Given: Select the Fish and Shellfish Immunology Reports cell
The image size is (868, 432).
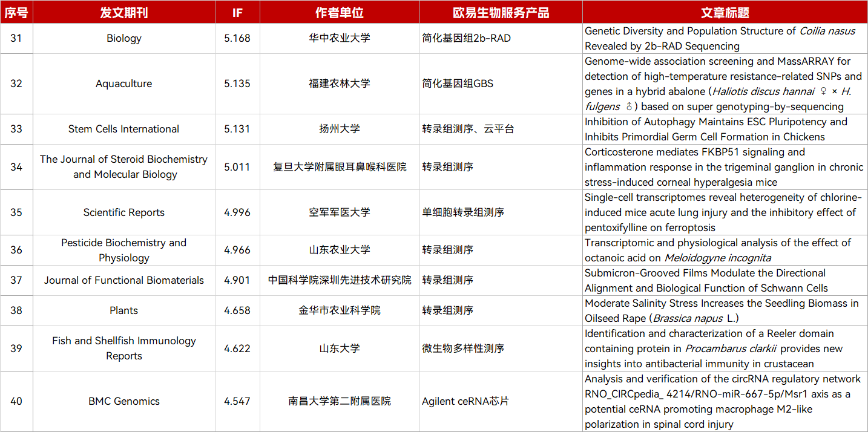Looking at the screenshot, I should pos(124,349).
